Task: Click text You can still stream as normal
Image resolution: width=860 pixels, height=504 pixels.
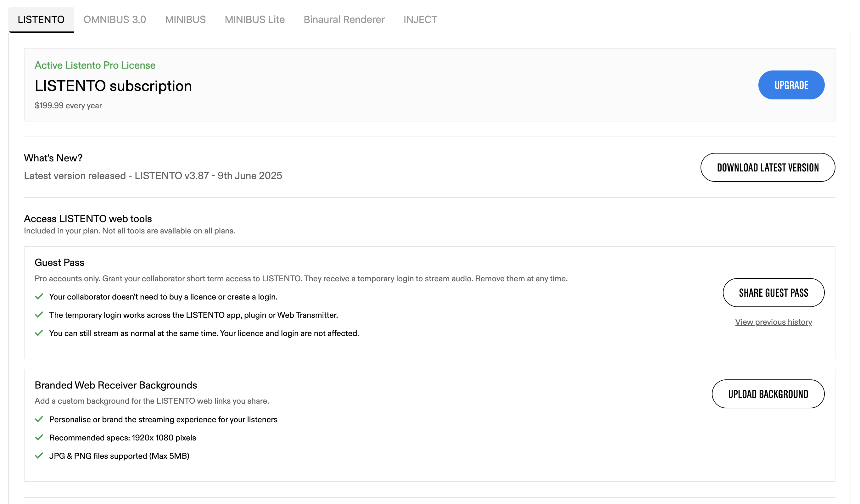Action: tap(204, 333)
